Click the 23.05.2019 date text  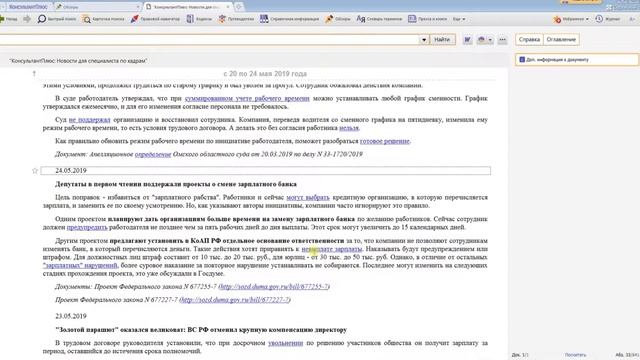coord(71,316)
